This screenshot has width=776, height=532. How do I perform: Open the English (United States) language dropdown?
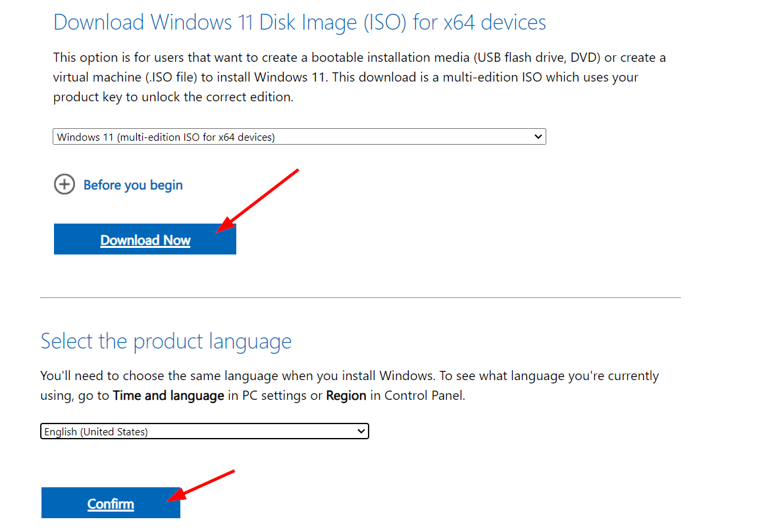[x=205, y=431]
